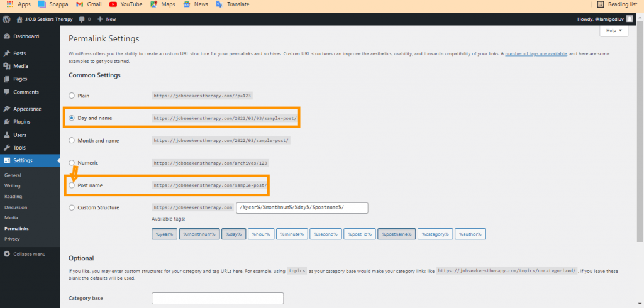Viewport: 644px width, 308px height.
Task: Click the Post name sample-post URL text
Action: tap(210, 185)
